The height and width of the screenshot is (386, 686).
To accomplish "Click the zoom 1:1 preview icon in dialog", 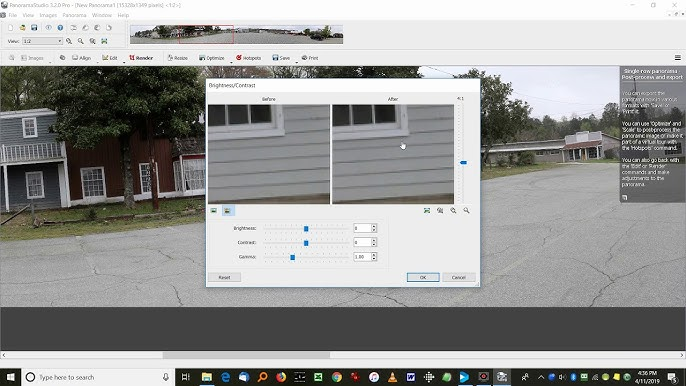I will [x=440, y=211].
